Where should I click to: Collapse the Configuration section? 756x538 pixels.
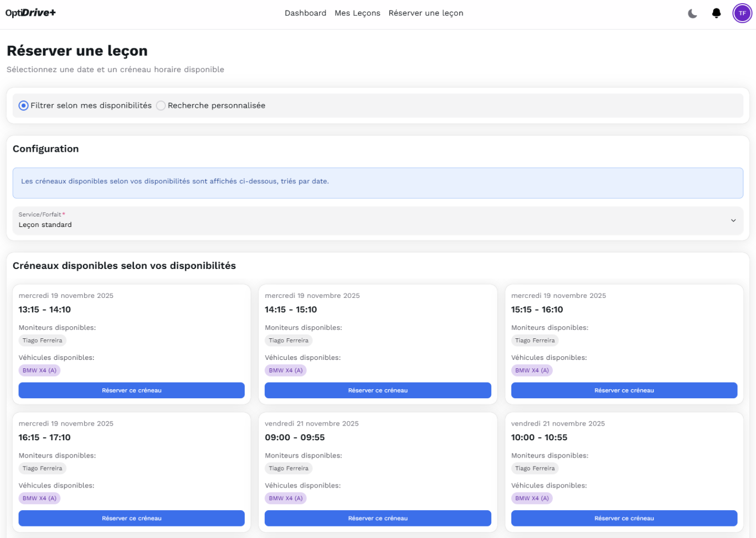click(x=46, y=149)
